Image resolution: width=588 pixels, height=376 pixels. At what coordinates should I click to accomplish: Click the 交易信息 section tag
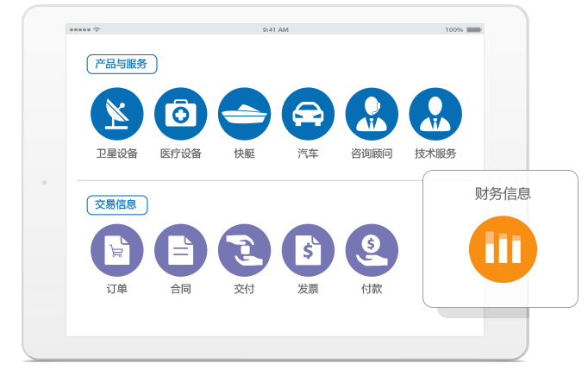[x=116, y=205]
